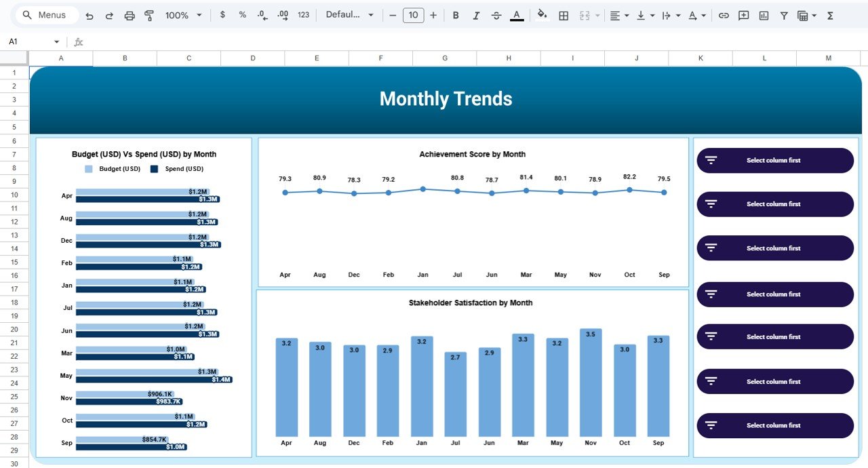Insert a chart
This screenshot has height=468, width=868.
tap(764, 15)
